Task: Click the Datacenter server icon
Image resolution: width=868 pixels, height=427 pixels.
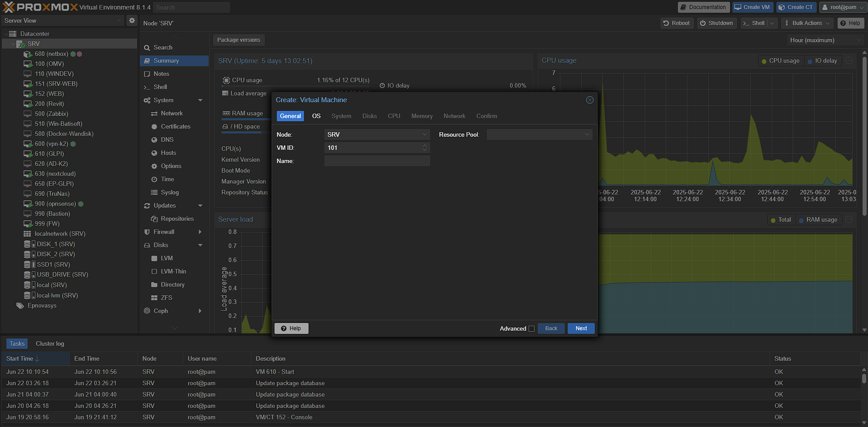Action: [13, 34]
